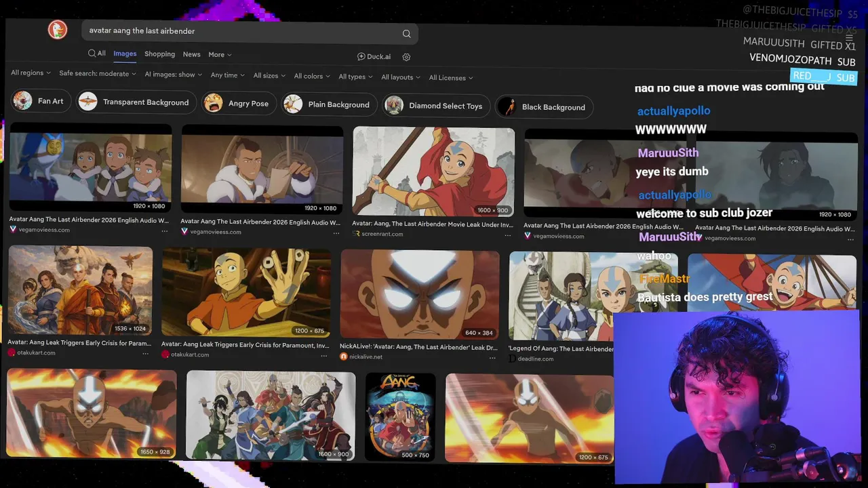Click the MaruuuSith chat username above 'yeye its dumb'
This screenshot has height=488, width=868.
[668, 153]
